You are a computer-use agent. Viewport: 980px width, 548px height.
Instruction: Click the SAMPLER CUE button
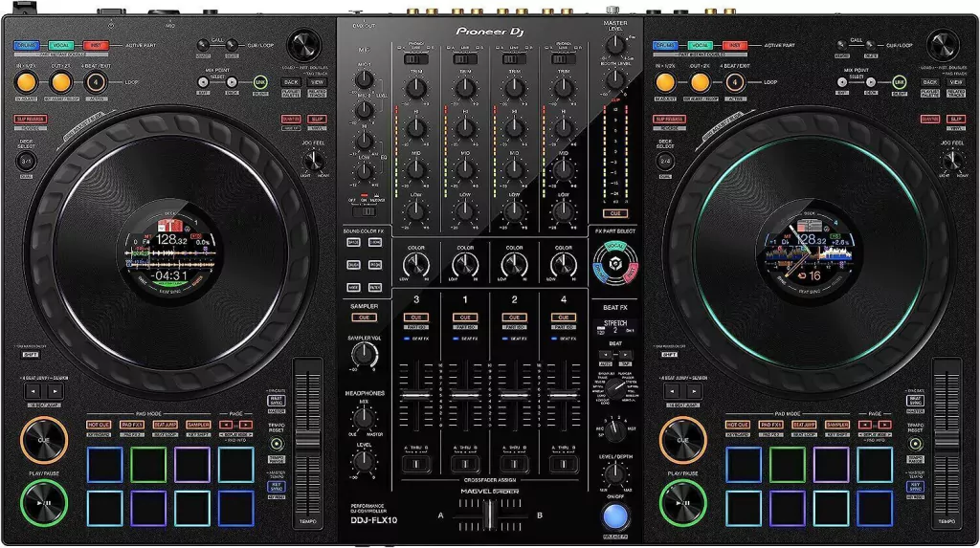(x=364, y=318)
